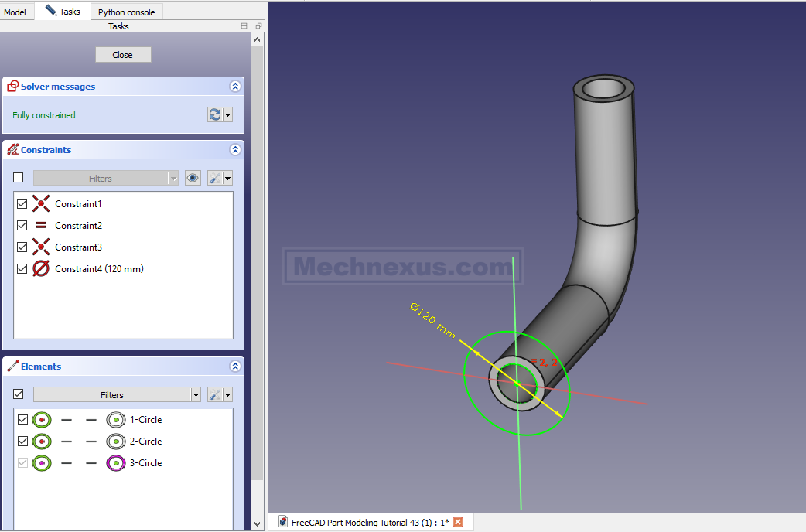
Task: Open the constraints Filters dropdown
Action: click(106, 179)
